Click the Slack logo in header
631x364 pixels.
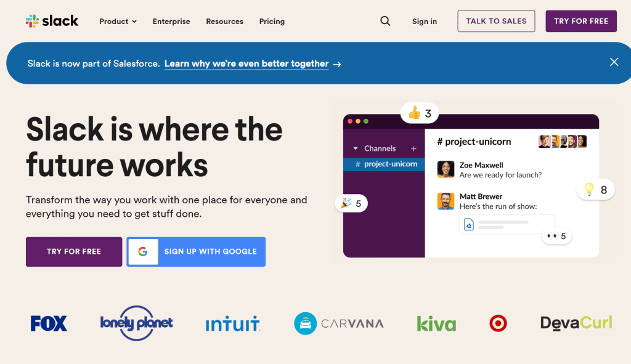click(52, 21)
